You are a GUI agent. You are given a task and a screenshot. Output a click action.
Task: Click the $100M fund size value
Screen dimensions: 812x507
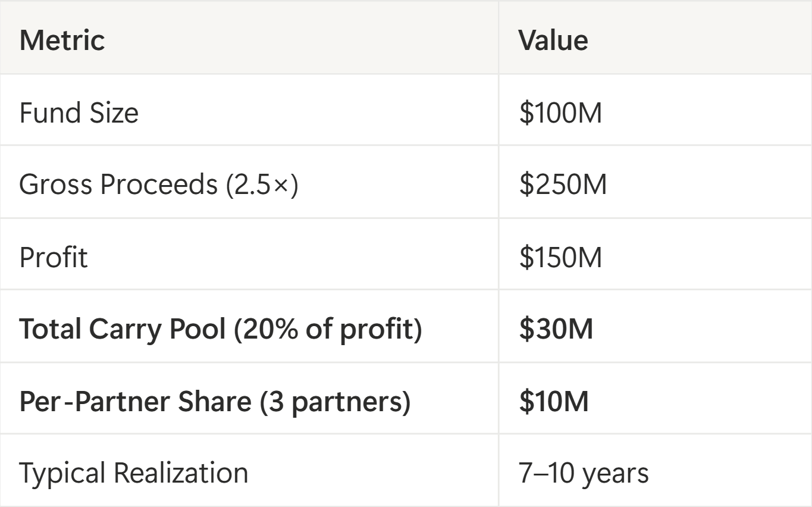point(560,112)
